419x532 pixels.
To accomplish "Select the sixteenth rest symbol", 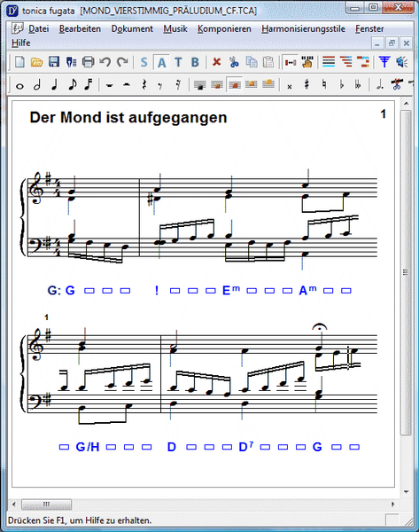I will [178, 85].
